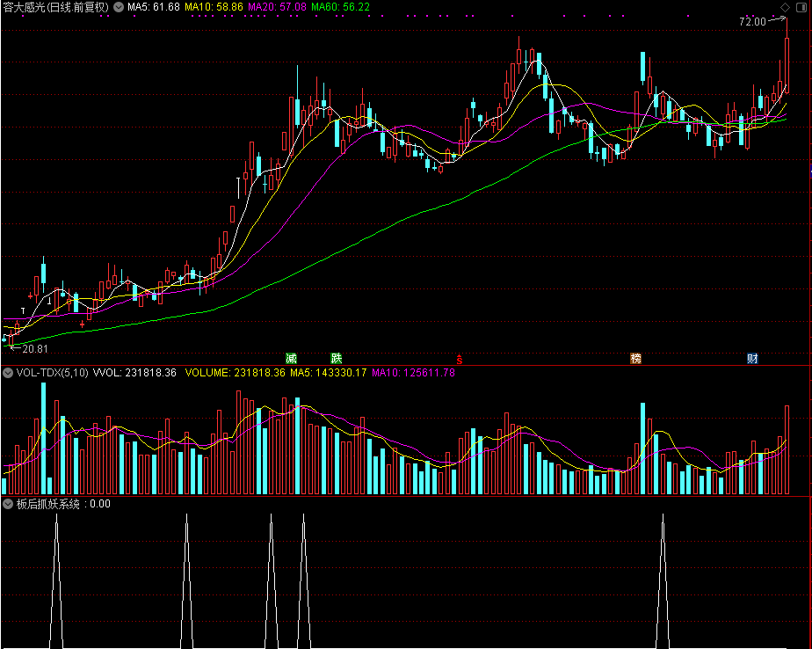Click the 容大感光(日线,前复权) chart title

(56, 7)
